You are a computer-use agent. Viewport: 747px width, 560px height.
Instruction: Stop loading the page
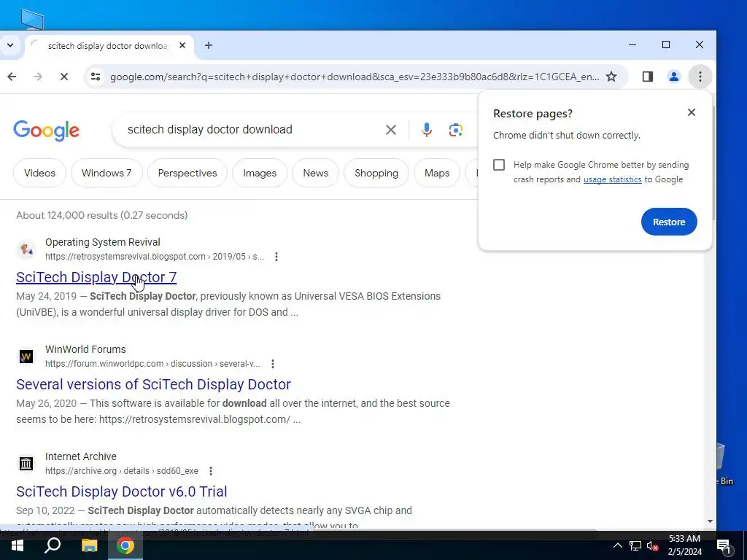64,77
